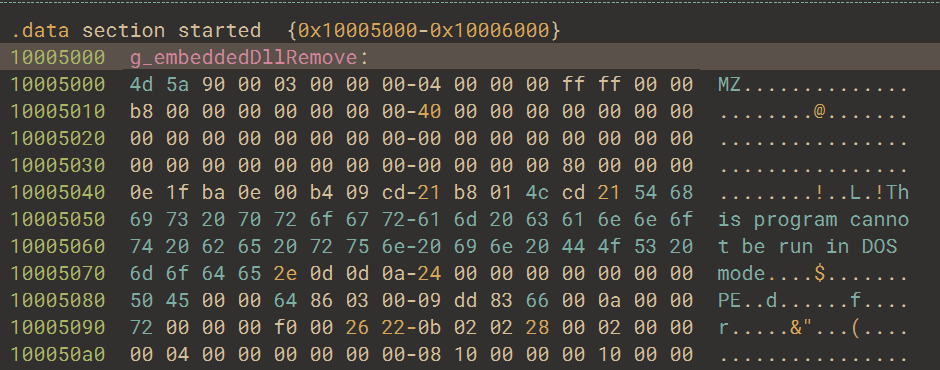Click address 10005090 in the offset column
This screenshot has height=370, width=940.
58,327
